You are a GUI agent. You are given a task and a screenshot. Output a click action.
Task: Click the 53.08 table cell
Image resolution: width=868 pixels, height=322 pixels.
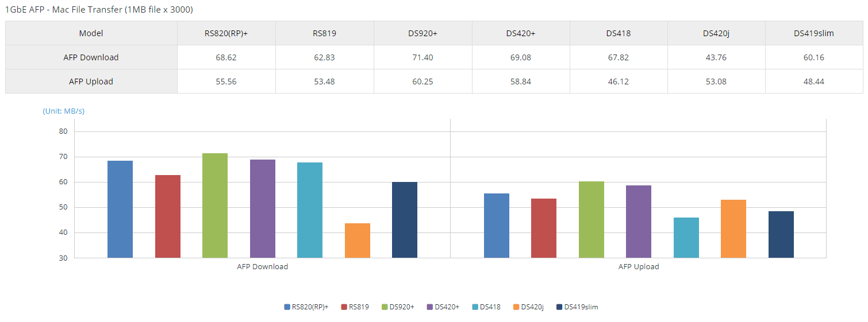(716, 82)
